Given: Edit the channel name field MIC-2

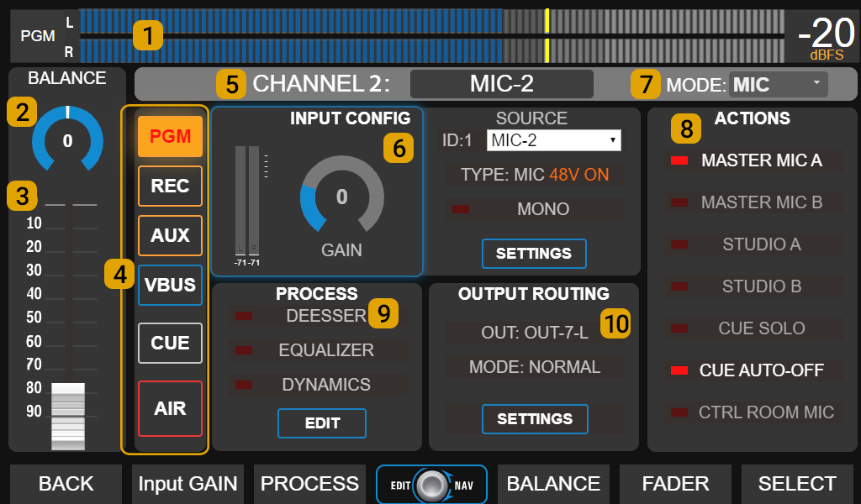Looking at the screenshot, I should (501, 84).
